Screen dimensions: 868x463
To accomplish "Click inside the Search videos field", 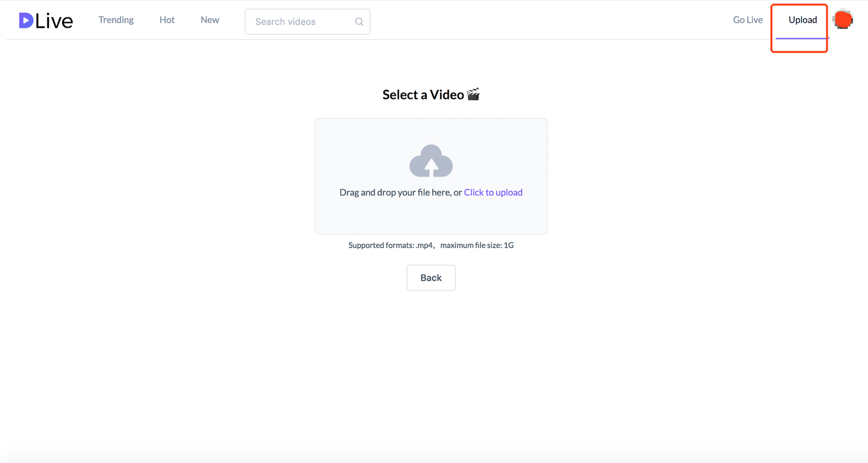I will pos(300,21).
